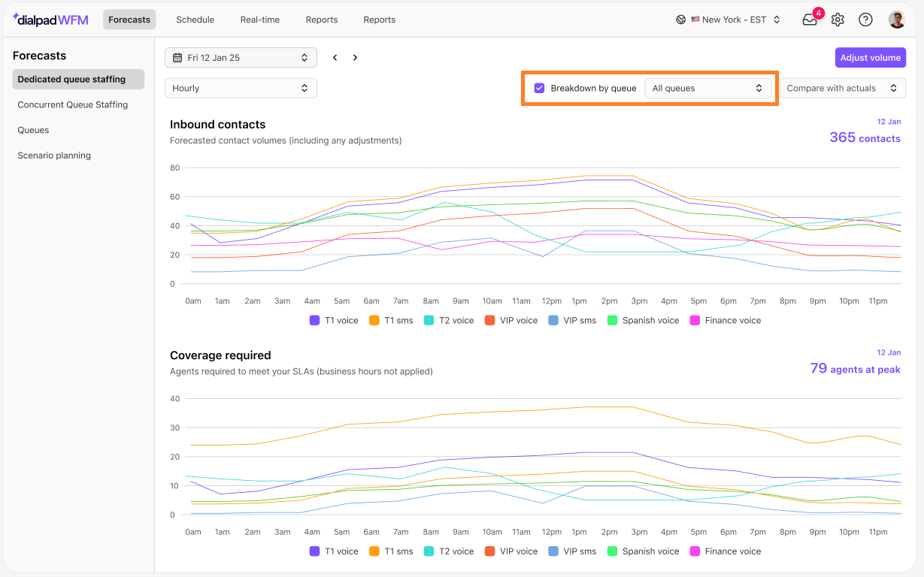924x577 pixels.
Task: Open Compare with actuals dropdown
Action: click(x=842, y=88)
